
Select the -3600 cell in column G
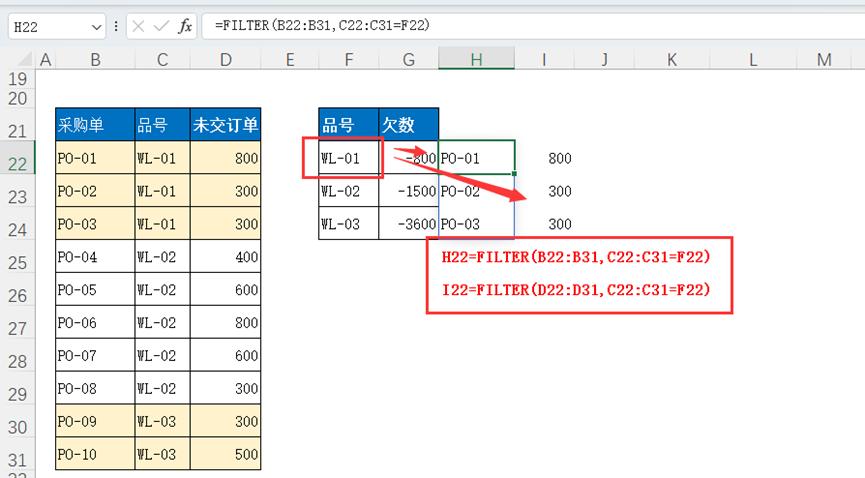click(409, 224)
